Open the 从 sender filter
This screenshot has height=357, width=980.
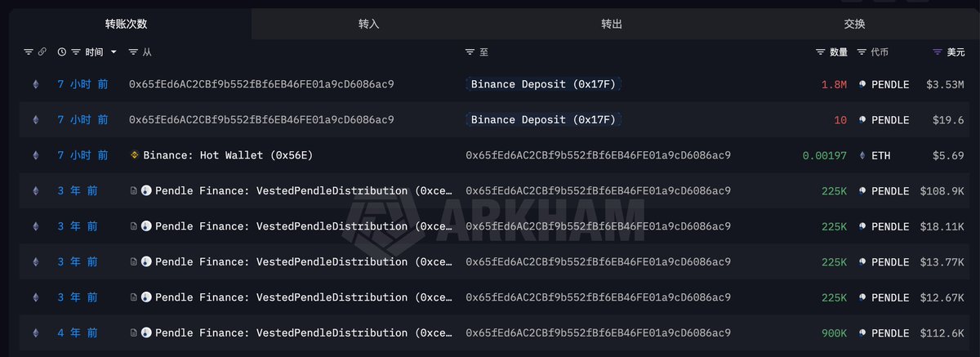click(x=134, y=52)
